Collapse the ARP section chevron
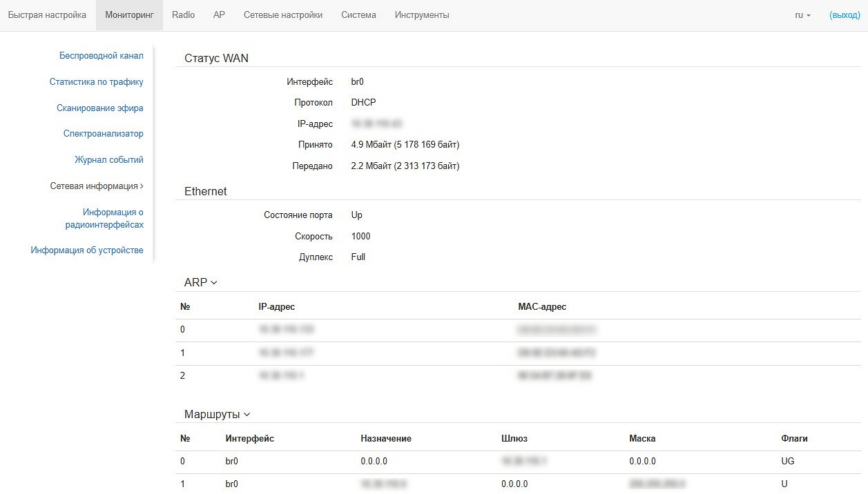Image resolution: width=868 pixels, height=494 pixels. [x=213, y=282]
